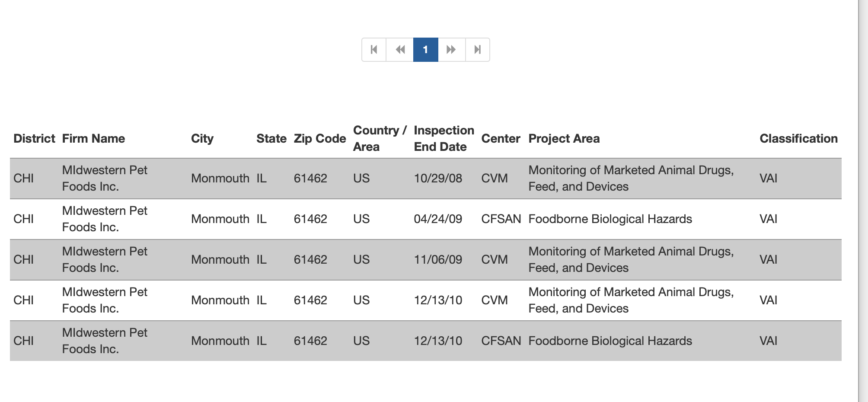Sort by Country / Area column header
Image resolution: width=868 pixels, height=402 pixels.
click(380, 138)
